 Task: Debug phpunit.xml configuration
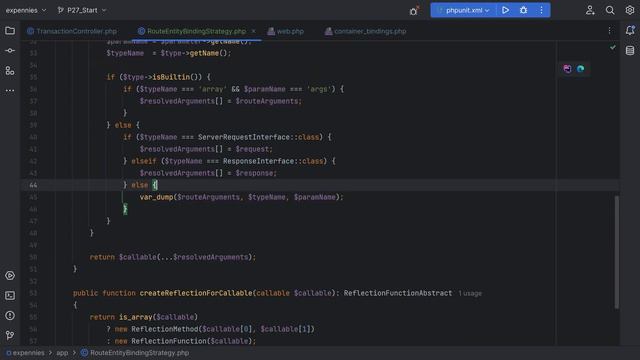[523, 10]
